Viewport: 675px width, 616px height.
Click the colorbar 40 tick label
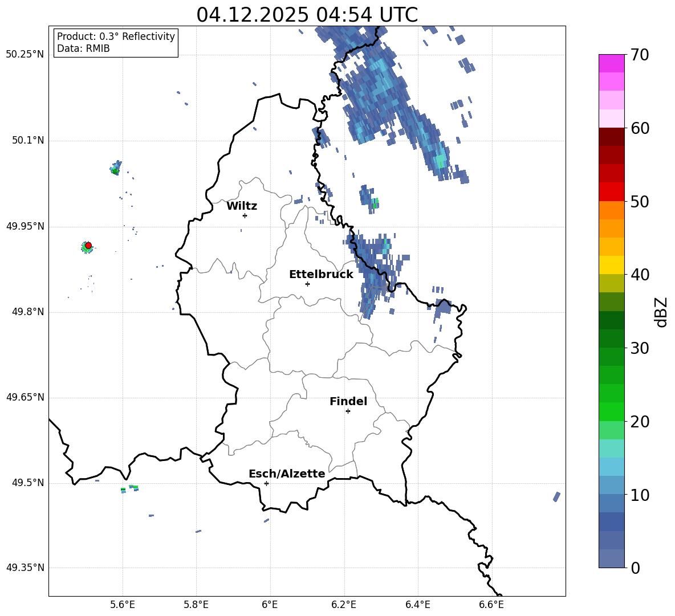click(x=640, y=275)
